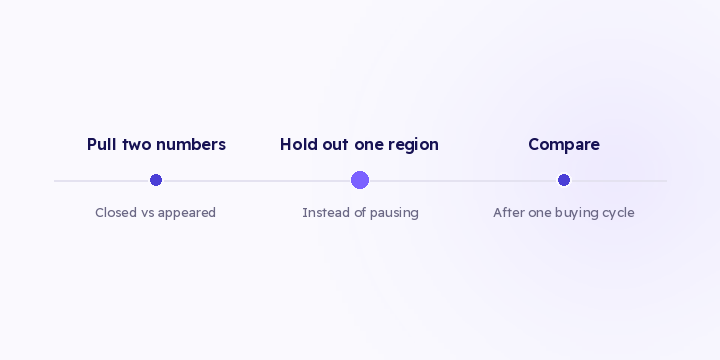720x360 pixels.
Task: Click the word Pull in the first heading
Action: [102, 145]
